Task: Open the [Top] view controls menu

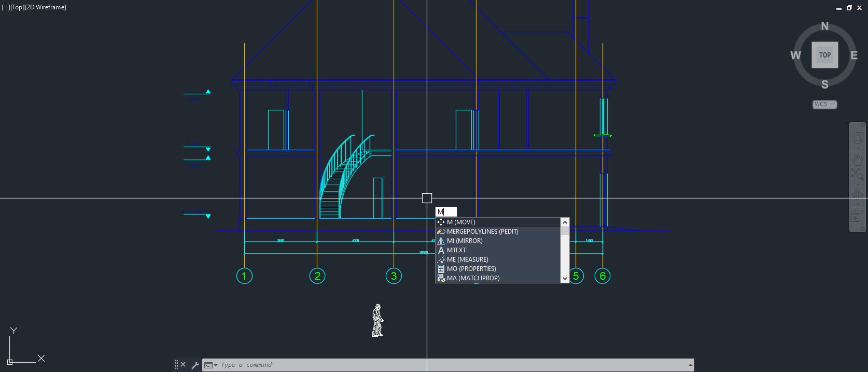Action: tap(17, 7)
